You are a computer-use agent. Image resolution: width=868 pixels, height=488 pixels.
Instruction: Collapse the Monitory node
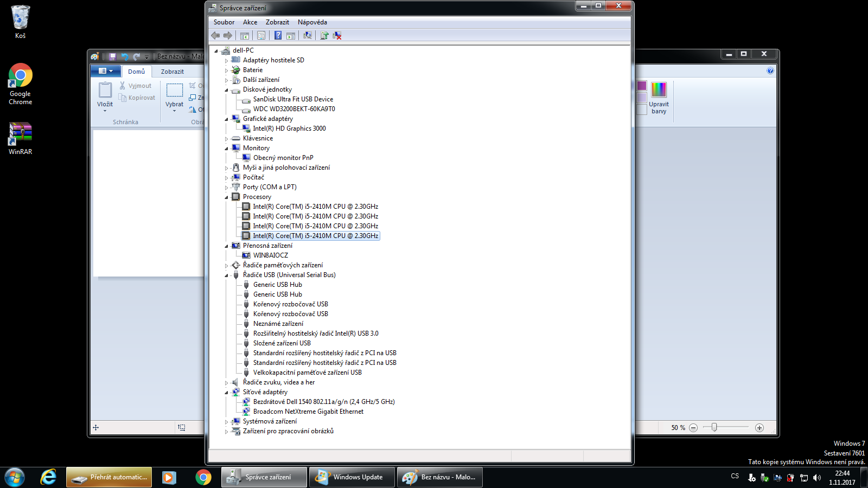pyautogui.click(x=227, y=149)
